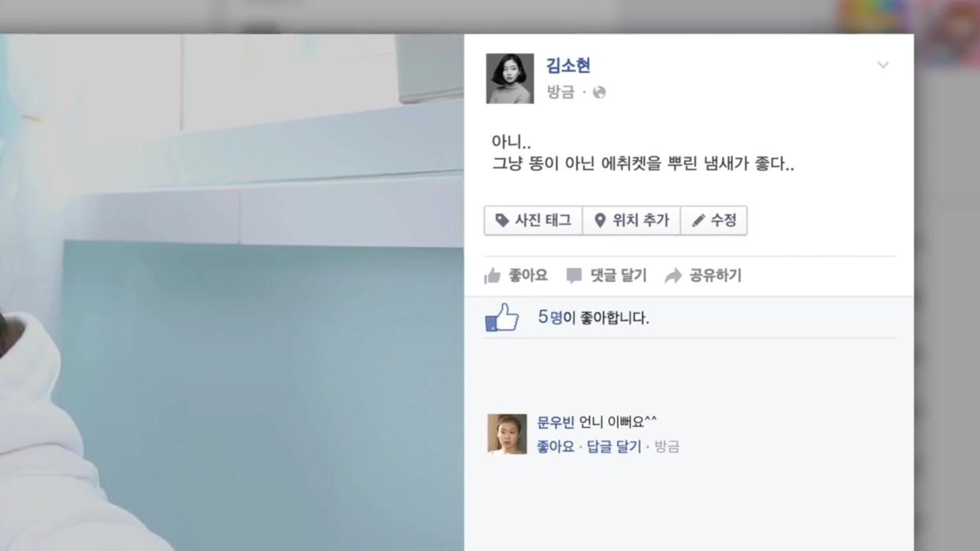Click the 사진 태그 button
Screen dimensions: 980x551
[534, 220]
